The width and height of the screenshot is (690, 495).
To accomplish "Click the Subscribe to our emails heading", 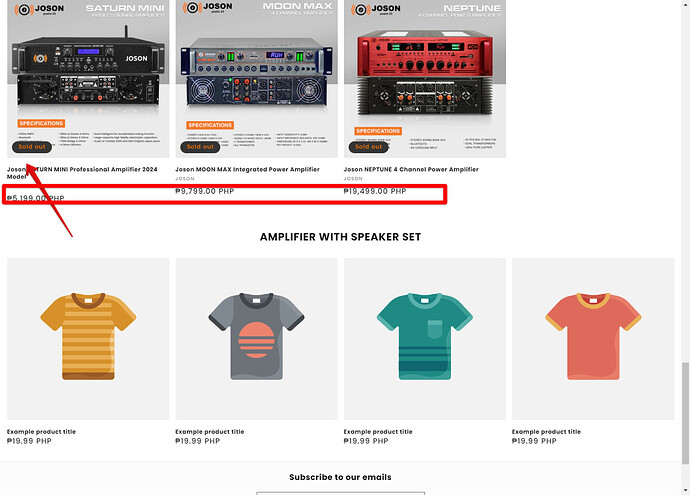I will pyautogui.click(x=341, y=477).
